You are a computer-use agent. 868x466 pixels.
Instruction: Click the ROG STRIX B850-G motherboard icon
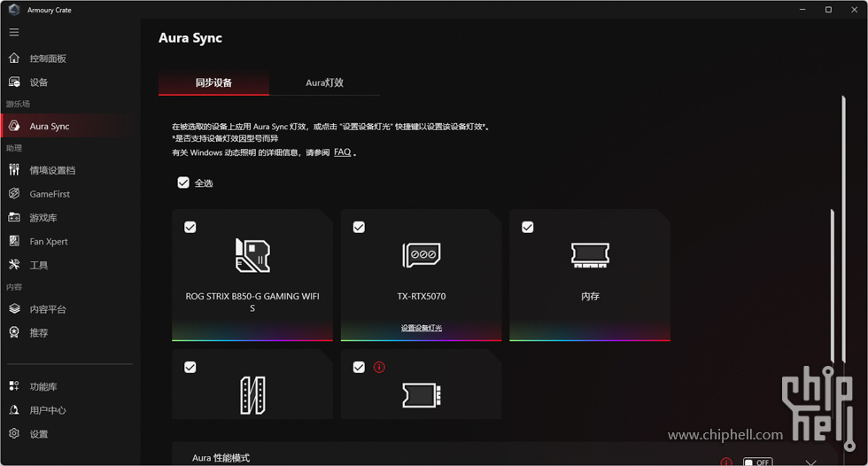click(x=252, y=255)
